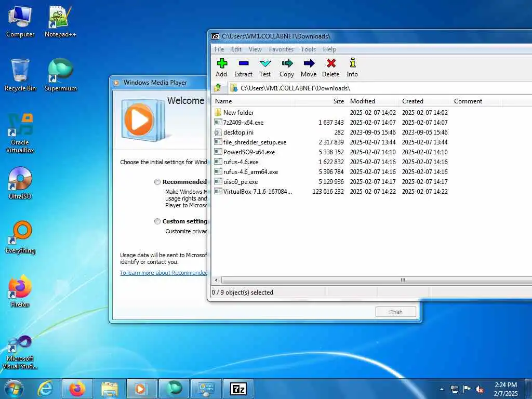532x399 pixels.
Task: Select Oracle VirtualBox desktop shortcut
Action: click(20, 133)
